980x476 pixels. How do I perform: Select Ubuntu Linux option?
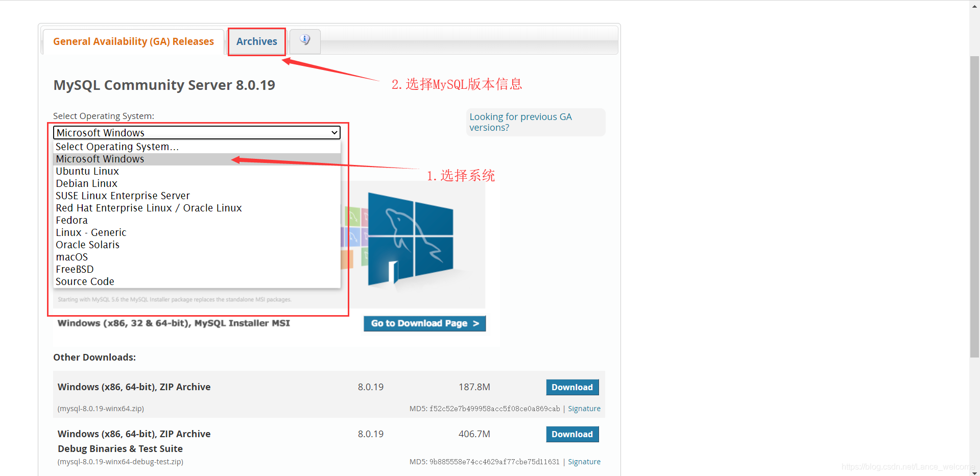click(197, 171)
